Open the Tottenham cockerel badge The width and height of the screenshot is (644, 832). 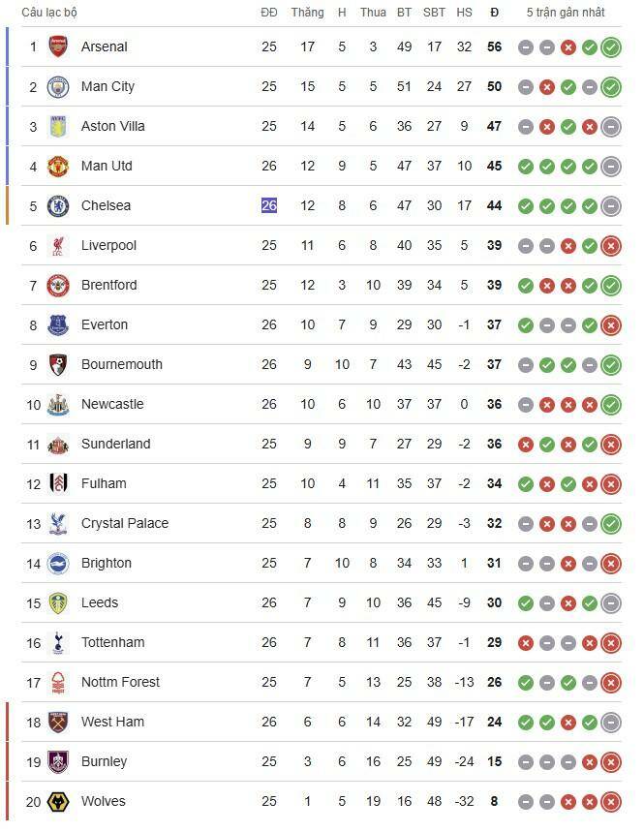[x=59, y=642]
